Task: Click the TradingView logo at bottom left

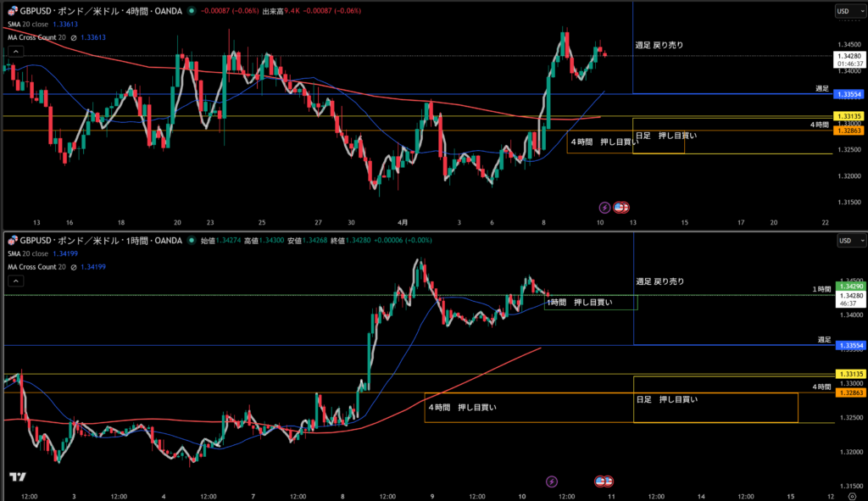Action: click(16, 477)
